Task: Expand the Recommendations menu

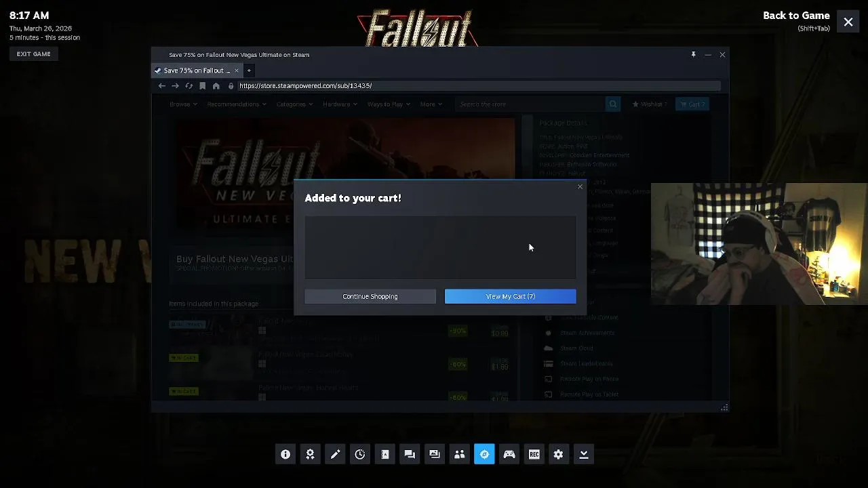Action: point(237,104)
